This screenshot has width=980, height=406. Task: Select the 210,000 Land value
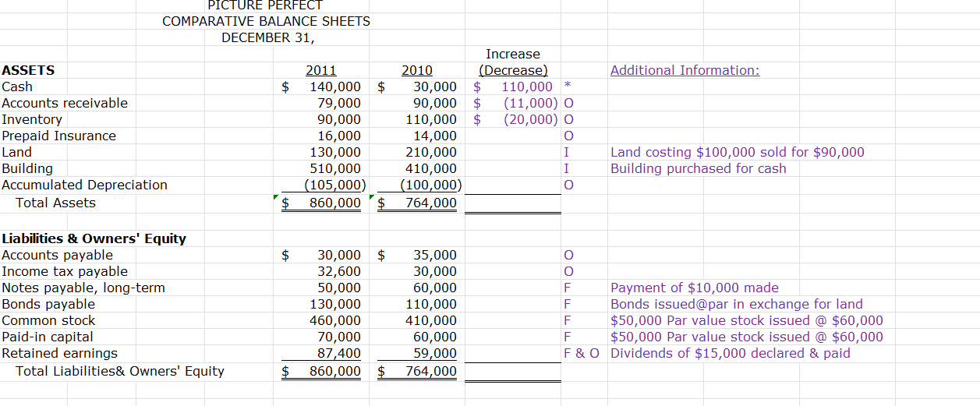(431, 152)
